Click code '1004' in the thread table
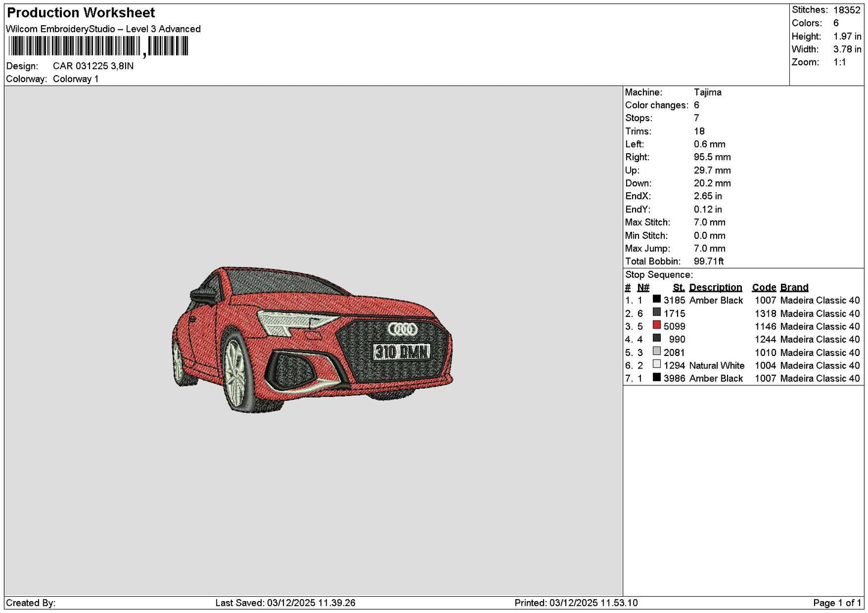 click(x=765, y=366)
